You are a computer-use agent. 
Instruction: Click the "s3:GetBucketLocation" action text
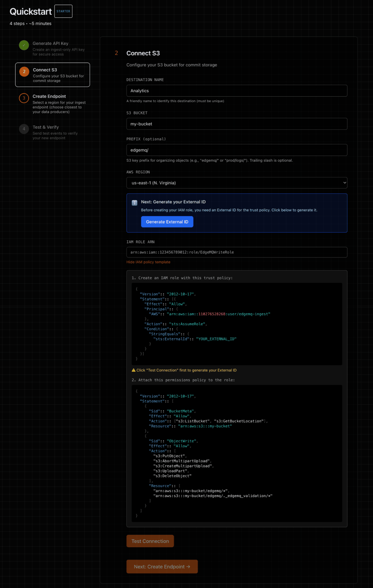(239, 421)
